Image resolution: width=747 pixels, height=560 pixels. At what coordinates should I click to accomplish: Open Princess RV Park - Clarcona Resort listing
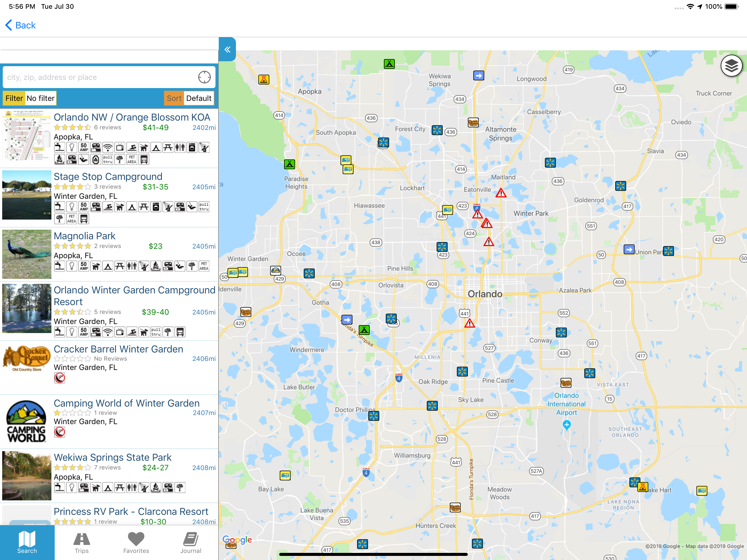pyautogui.click(x=109, y=514)
